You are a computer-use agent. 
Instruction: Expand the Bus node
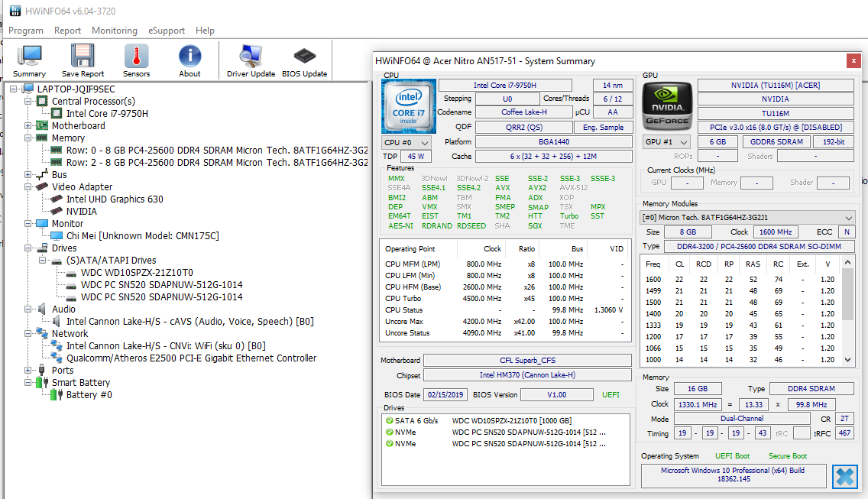coord(28,174)
